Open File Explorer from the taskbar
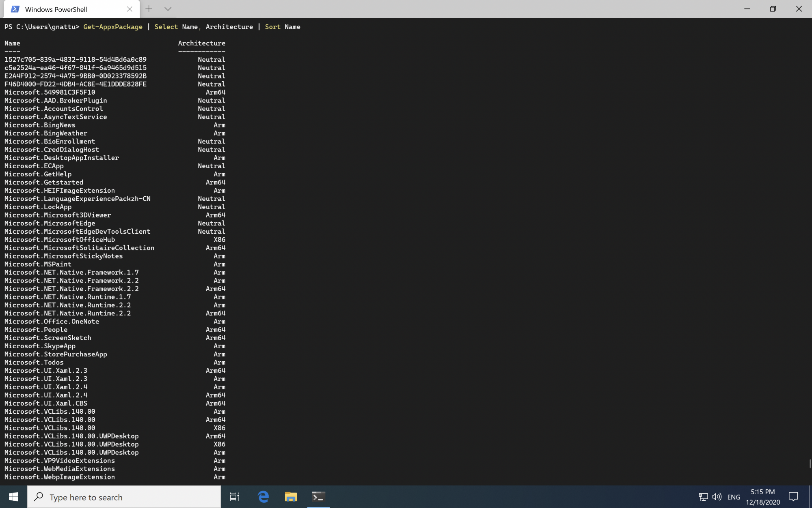This screenshot has height=508, width=812. point(291,497)
